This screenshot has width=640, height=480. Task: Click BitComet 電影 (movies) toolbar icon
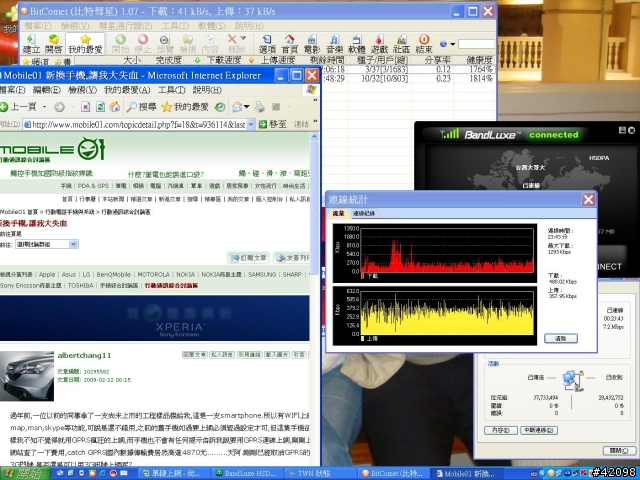click(312, 44)
